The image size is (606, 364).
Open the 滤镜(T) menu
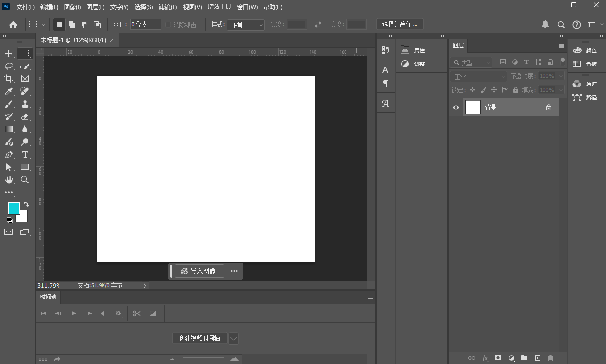(x=168, y=7)
